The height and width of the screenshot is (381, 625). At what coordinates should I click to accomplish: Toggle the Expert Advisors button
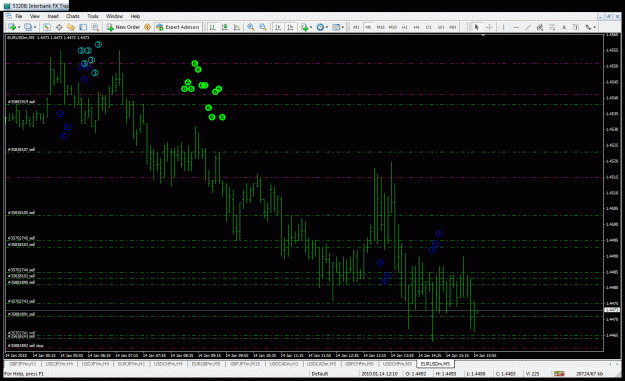(178, 27)
